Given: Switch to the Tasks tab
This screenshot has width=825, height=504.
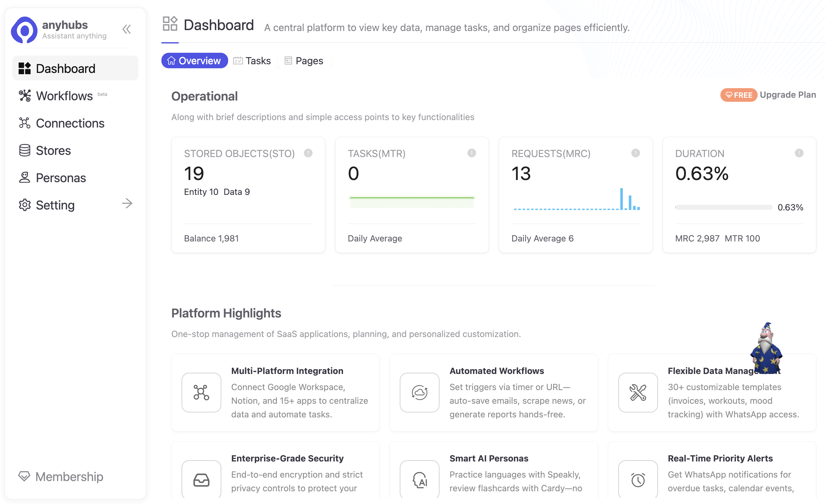Looking at the screenshot, I should (252, 61).
